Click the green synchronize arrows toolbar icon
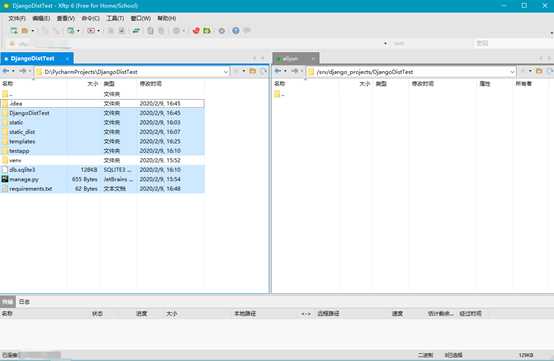The width and height of the screenshot is (554, 361). [136, 31]
